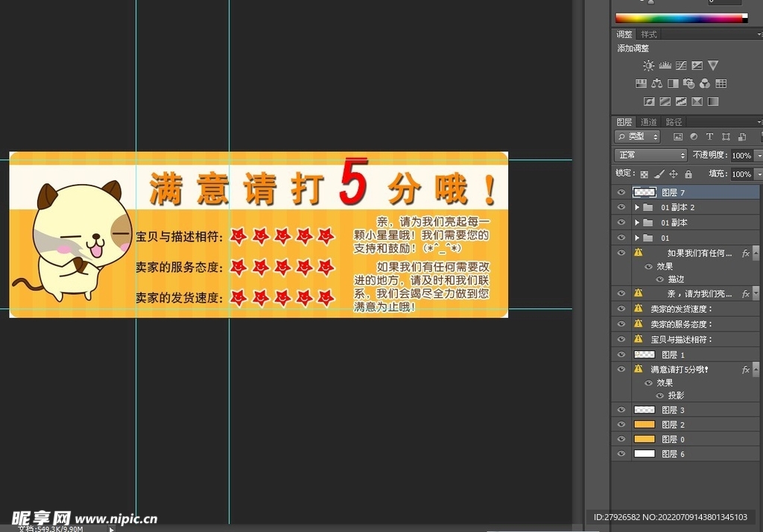Click fx icon on 满意请打5分哦 layer
This screenshot has height=532, width=763.
[745, 370]
